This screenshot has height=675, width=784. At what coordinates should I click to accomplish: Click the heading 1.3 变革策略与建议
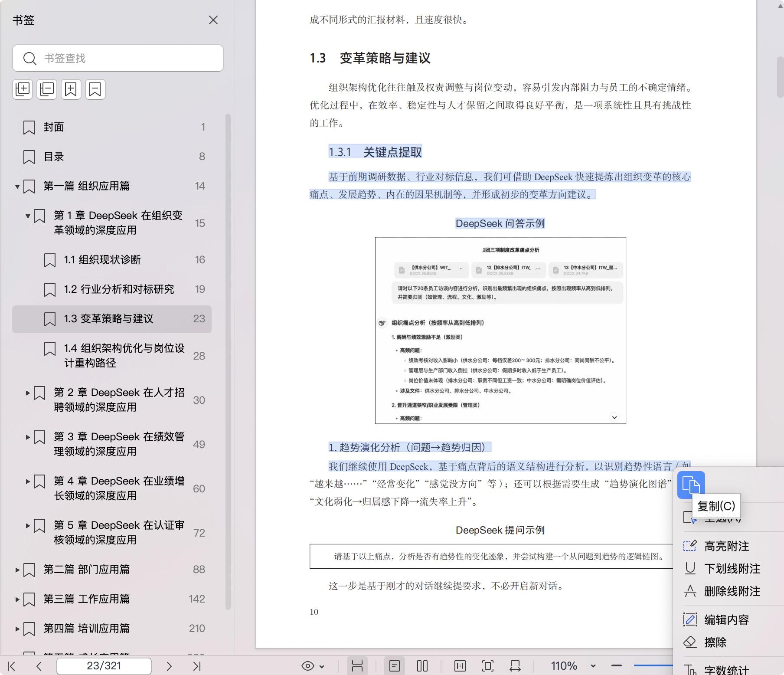pyautogui.click(x=370, y=58)
